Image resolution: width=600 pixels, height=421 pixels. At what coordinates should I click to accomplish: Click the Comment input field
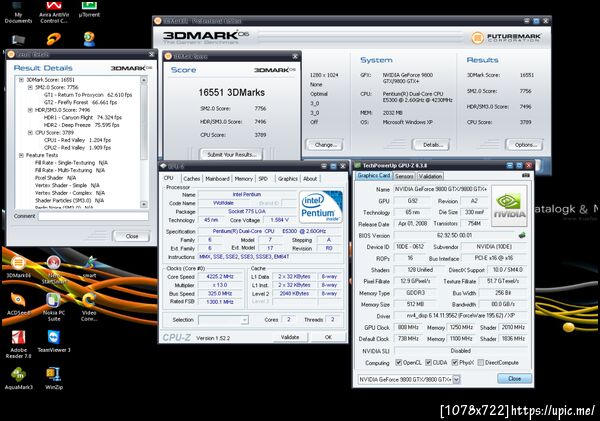coord(93,216)
